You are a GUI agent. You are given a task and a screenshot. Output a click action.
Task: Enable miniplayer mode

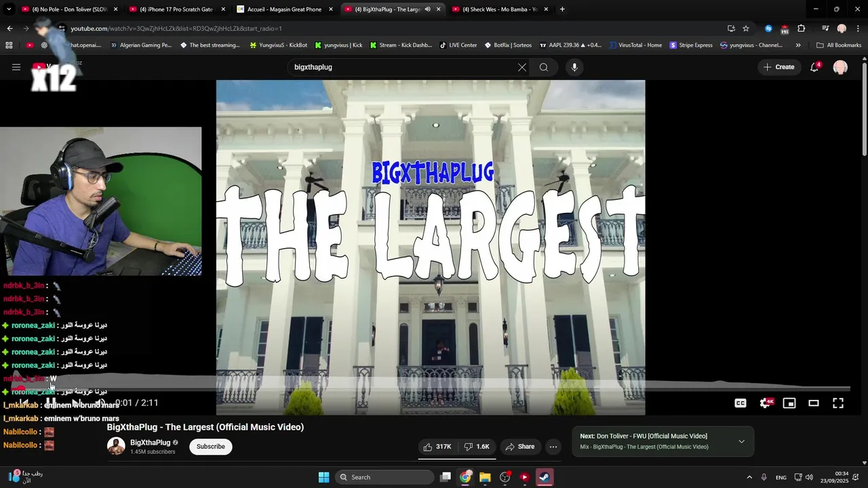coord(789,403)
